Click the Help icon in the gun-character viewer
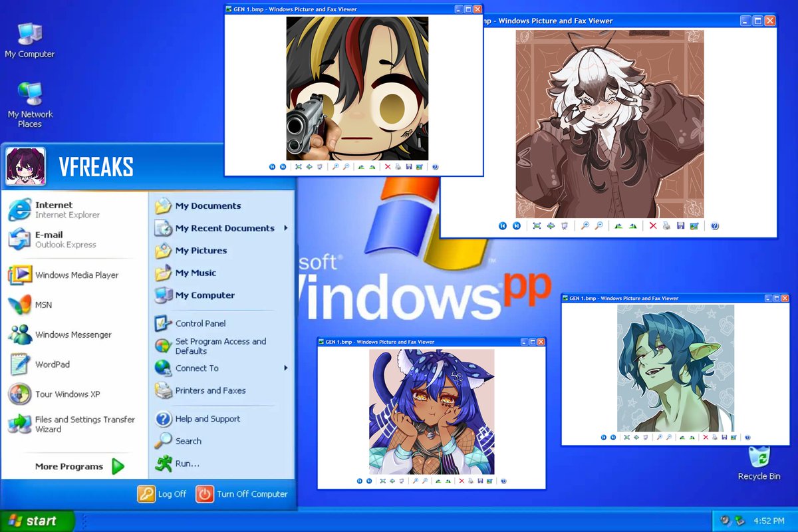This screenshot has height=532, width=798. (436, 167)
